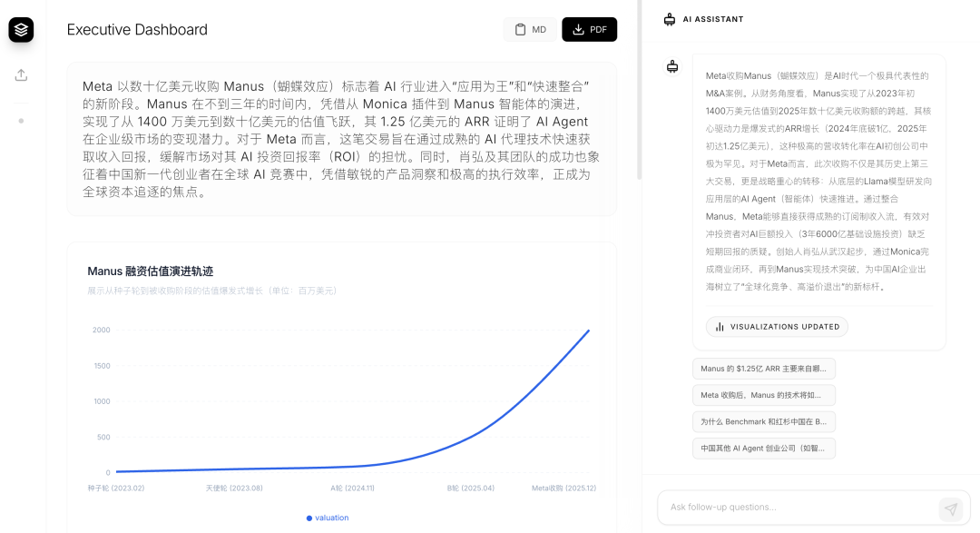The width and height of the screenshot is (980, 533).
Task: Click the y-axis value "1000"
Action: coord(102,401)
